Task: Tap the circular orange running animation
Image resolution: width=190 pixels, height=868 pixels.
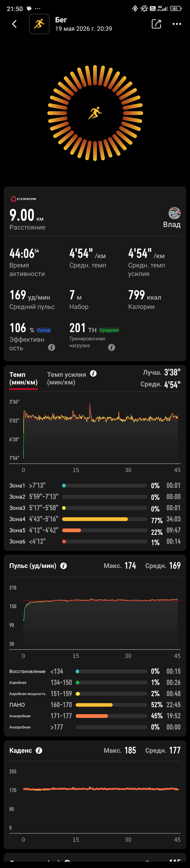Action: point(95,113)
